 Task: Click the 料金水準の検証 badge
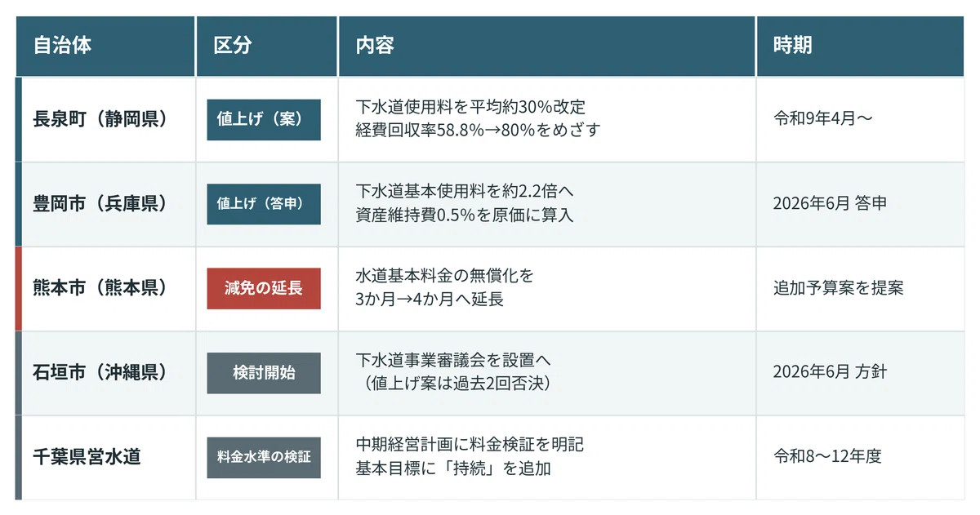[264, 457]
